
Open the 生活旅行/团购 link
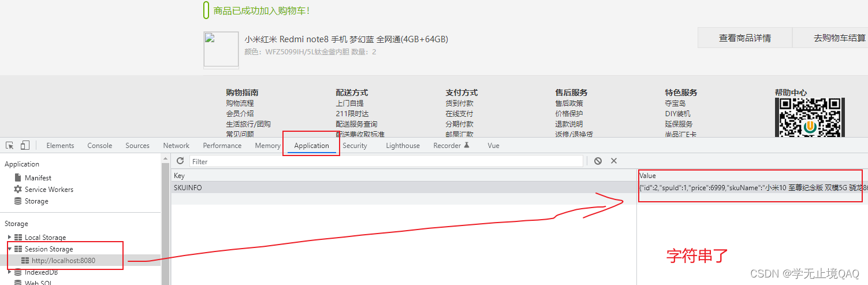tap(248, 124)
